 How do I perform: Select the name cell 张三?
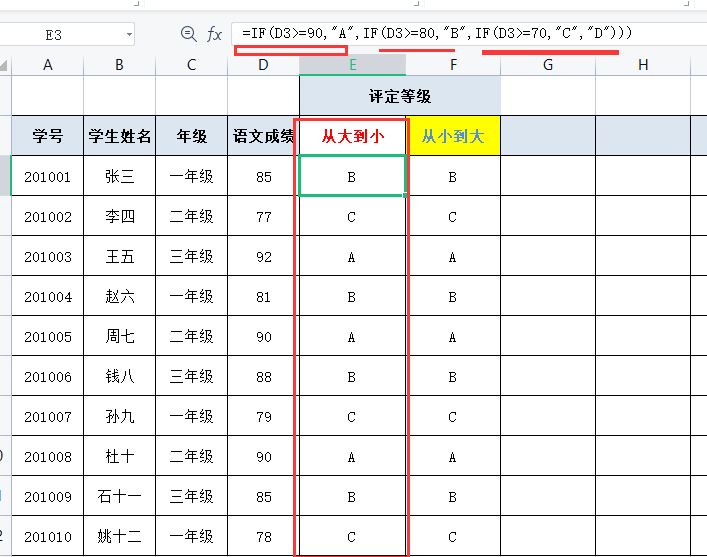[119, 176]
